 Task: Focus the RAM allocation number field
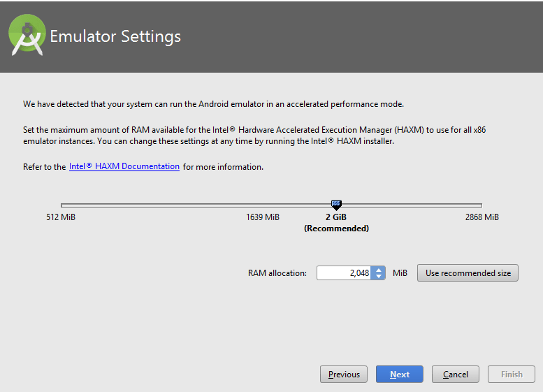point(344,273)
